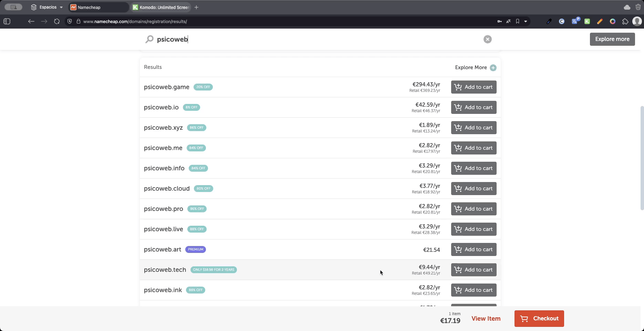Open the new tab plus button
Viewport: 644px width, 331px height.
click(x=196, y=7)
